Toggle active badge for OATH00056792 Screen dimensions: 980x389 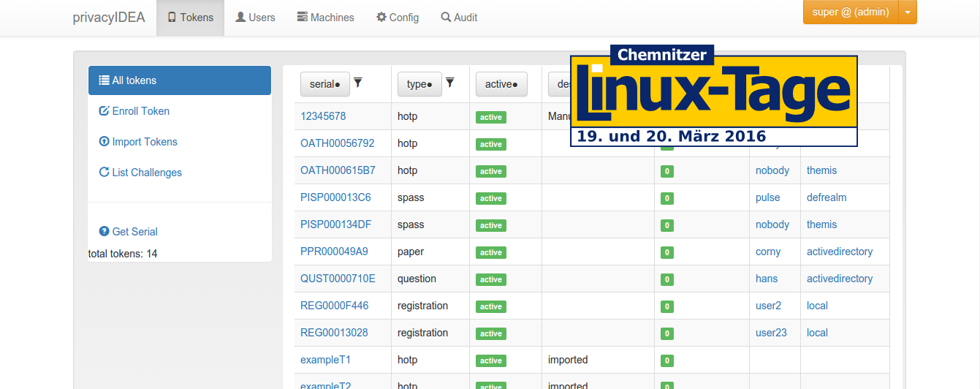(491, 144)
